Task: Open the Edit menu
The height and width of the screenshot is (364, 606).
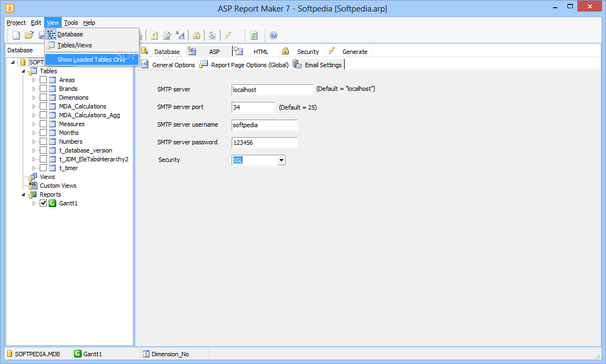Action: [36, 23]
